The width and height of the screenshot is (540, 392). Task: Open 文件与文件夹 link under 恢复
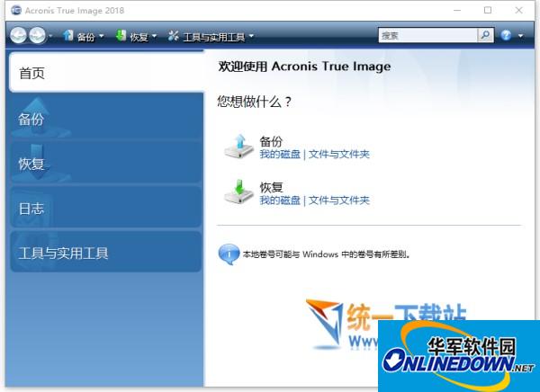pos(339,200)
